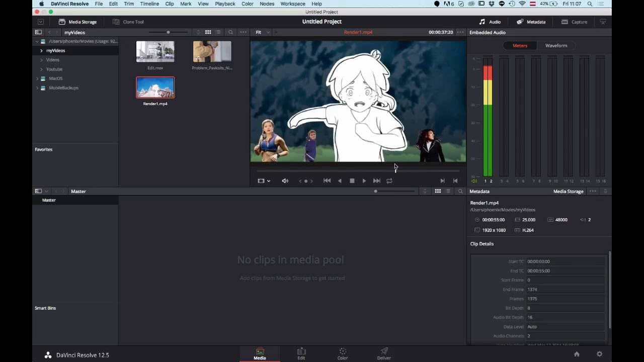Adjust the media storage thumbnail size slider

(x=168, y=32)
